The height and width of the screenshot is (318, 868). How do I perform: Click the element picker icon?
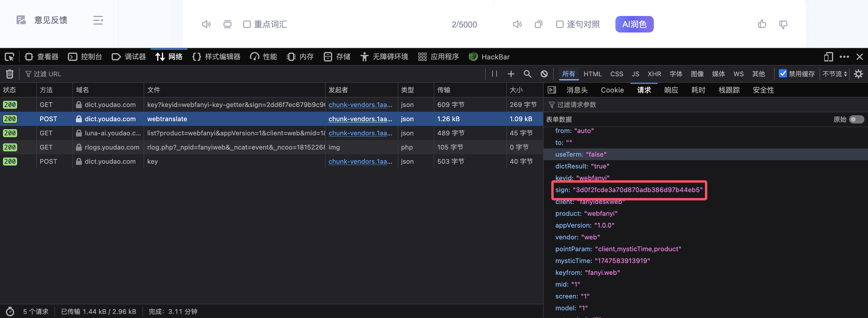pos(9,57)
